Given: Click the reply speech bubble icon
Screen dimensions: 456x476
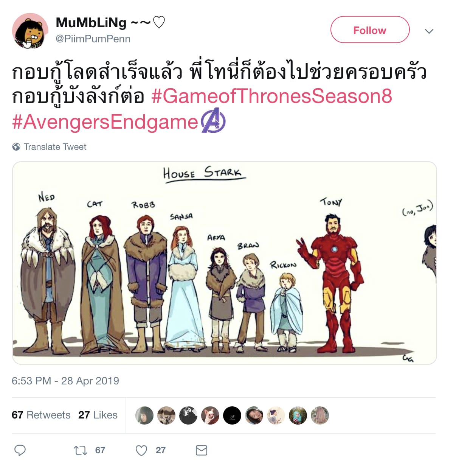Looking at the screenshot, I should tap(20, 450).
